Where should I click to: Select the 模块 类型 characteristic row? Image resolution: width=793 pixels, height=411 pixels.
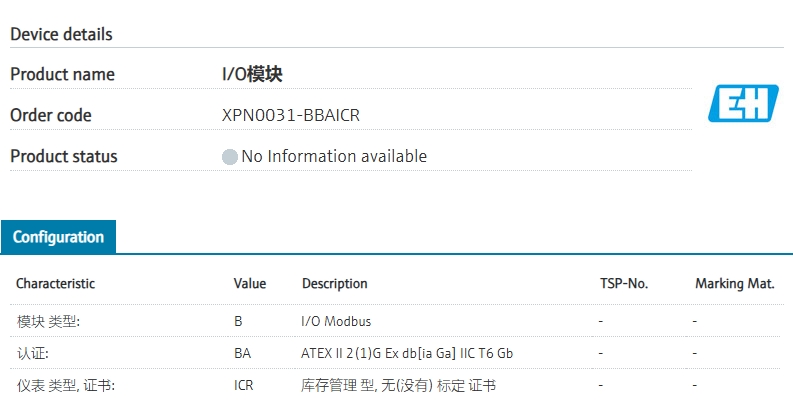point(48,322)
